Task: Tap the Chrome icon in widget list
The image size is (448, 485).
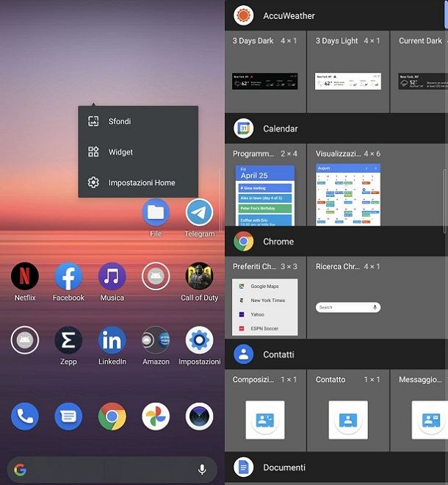Action: tap(244, 241)
